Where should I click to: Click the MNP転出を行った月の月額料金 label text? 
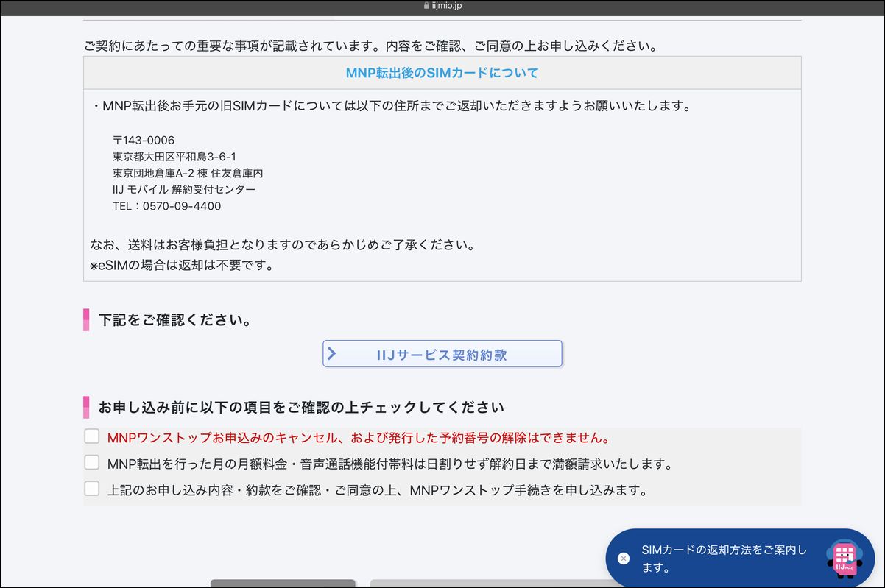390,464
